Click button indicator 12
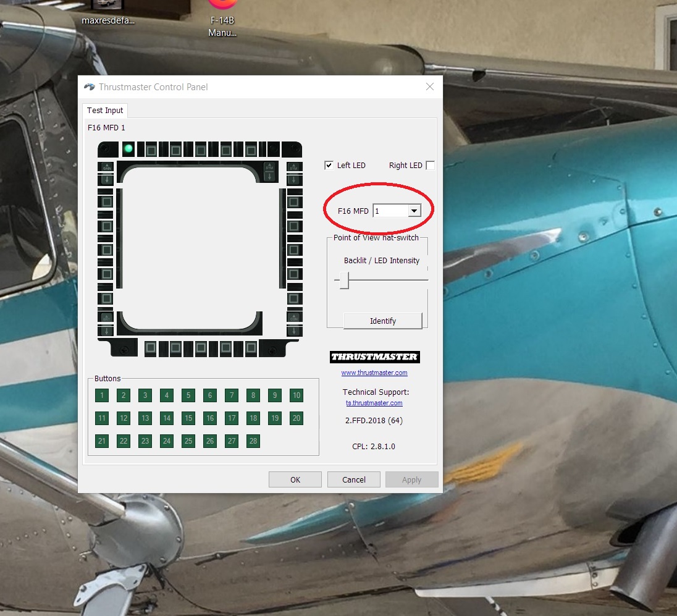The height and width of the screenshot is (616, 677). 124,418
